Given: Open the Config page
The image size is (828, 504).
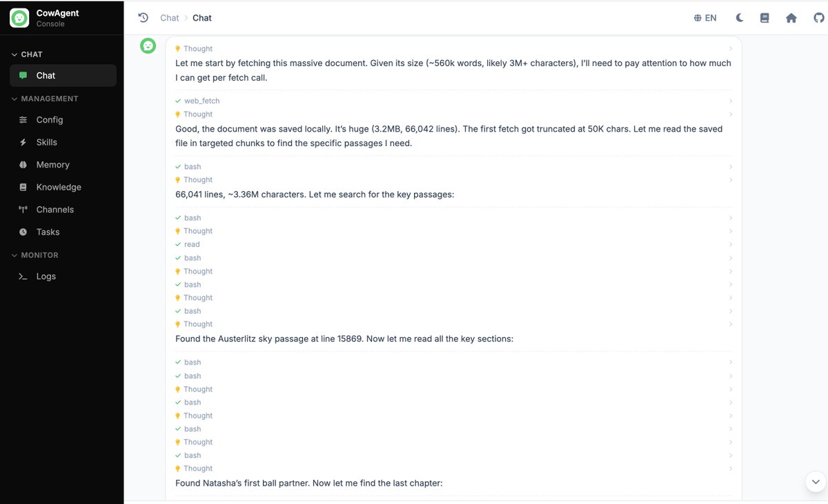Looking at the screenshot, I should pyautogui.click(x=63, y=120).
